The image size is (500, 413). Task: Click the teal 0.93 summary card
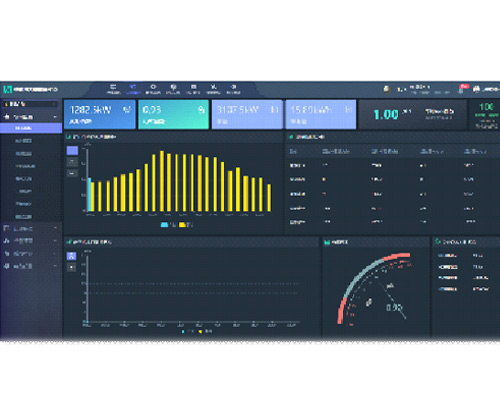[x=173, y=114]
